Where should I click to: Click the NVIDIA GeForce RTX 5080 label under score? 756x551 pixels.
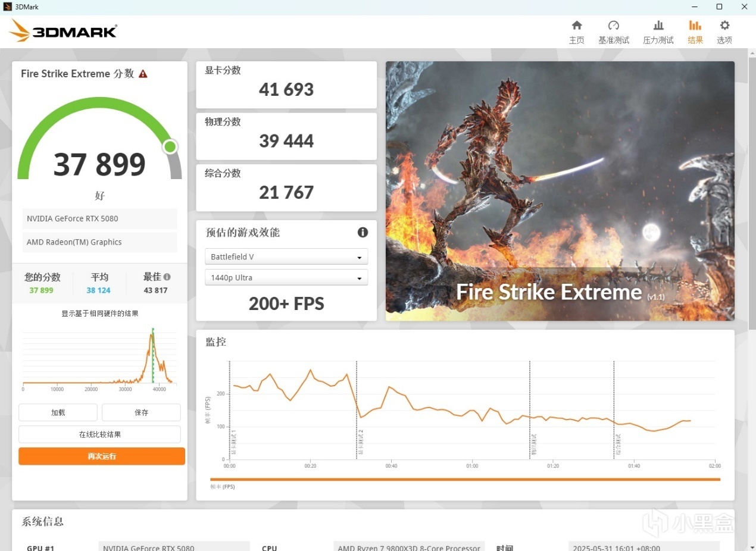coord(99,218)
